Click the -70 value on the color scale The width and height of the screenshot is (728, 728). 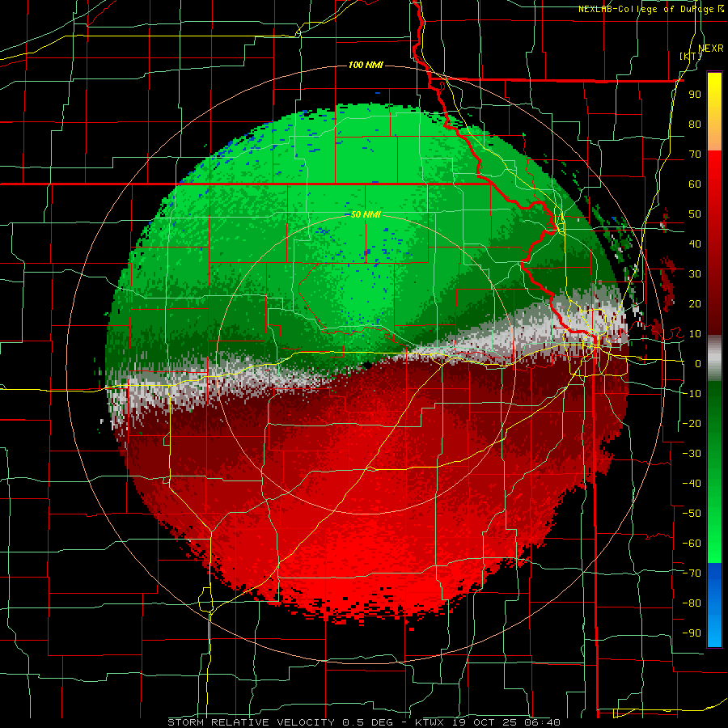pyautogui.click(x=692, y=574)
